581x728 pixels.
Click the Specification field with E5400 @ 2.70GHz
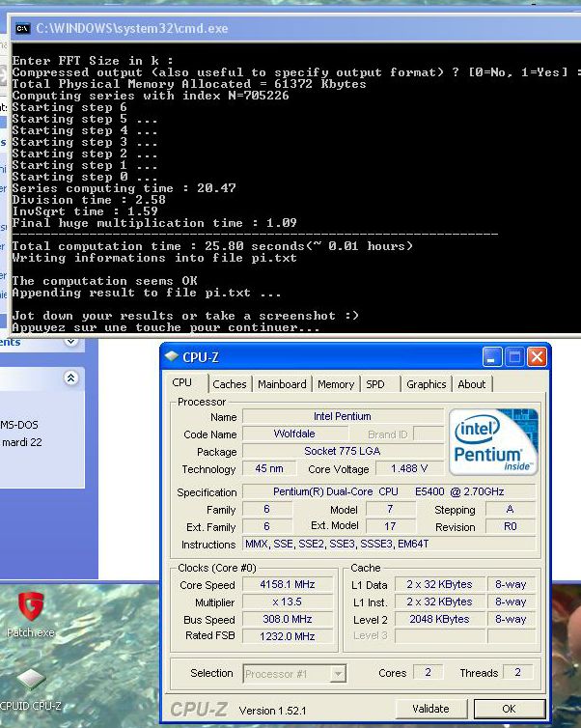[x=389, y=491]
